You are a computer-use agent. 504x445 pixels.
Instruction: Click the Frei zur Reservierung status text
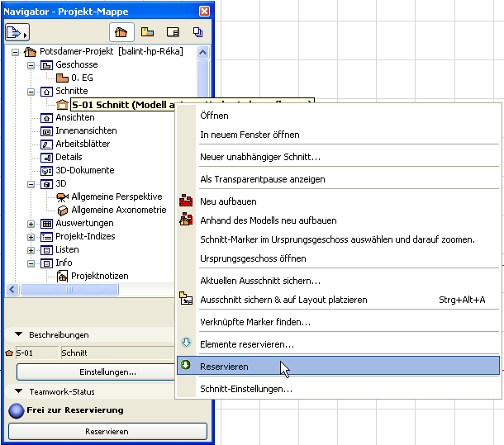point(75,410)
